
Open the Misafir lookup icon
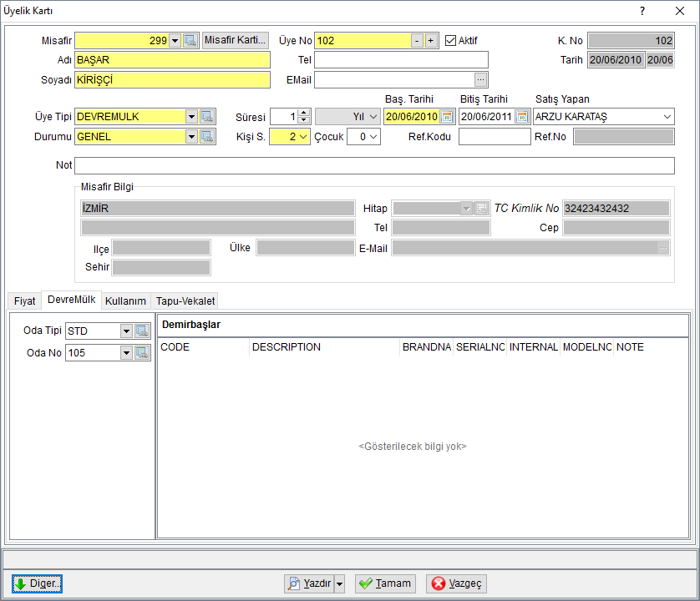(190, 41)
